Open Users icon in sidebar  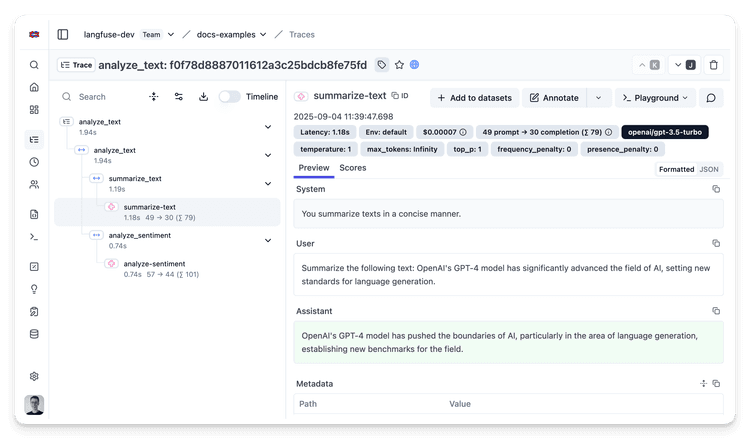click(x=34, y=185)
